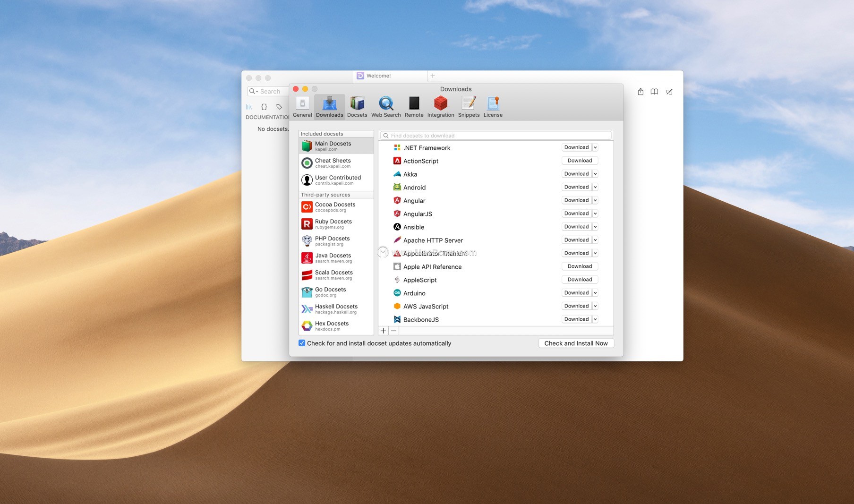Screen dimensions: 854x504
Task: Expand Ansible download version dropdown
Action: click(595, 227)
